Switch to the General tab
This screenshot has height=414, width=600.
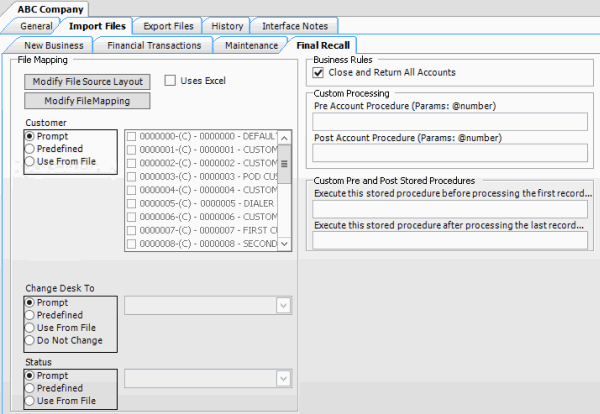click(x=37, y=26)
